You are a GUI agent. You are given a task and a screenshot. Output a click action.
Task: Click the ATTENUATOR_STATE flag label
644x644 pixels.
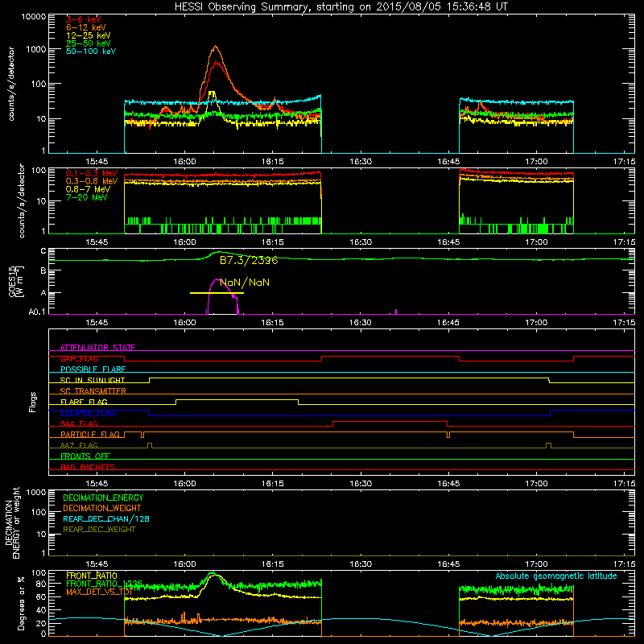[x=97, y=348]
